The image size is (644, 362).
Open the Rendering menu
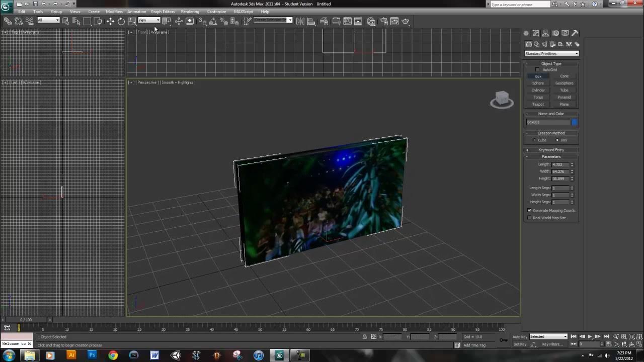coord(190,12)
